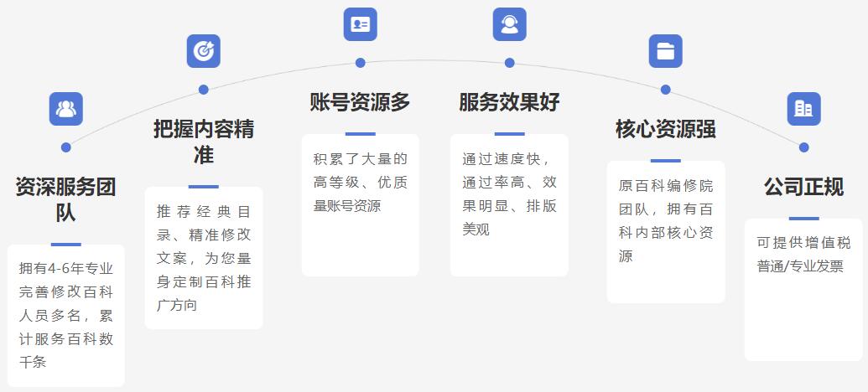The height and width of the screenshot is (392, 868).
Task: Click the target icon above 把握内容精准
Action: (x=203, y=51)
